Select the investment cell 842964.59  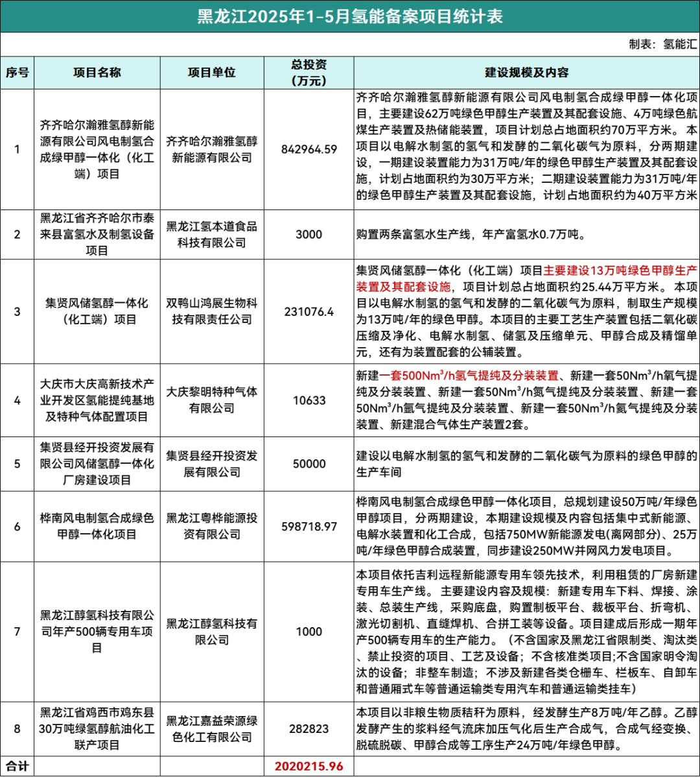click(x=309, y=149)
